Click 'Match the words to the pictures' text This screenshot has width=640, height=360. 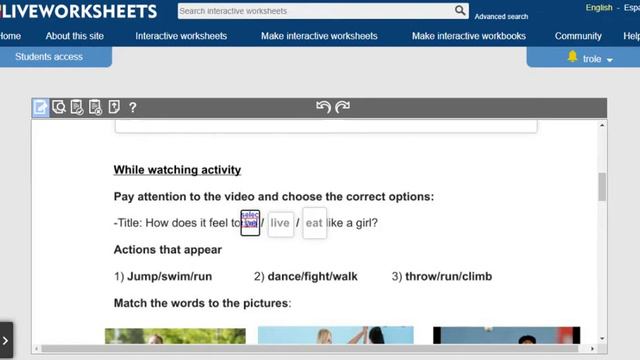click(x=201, y=303)
